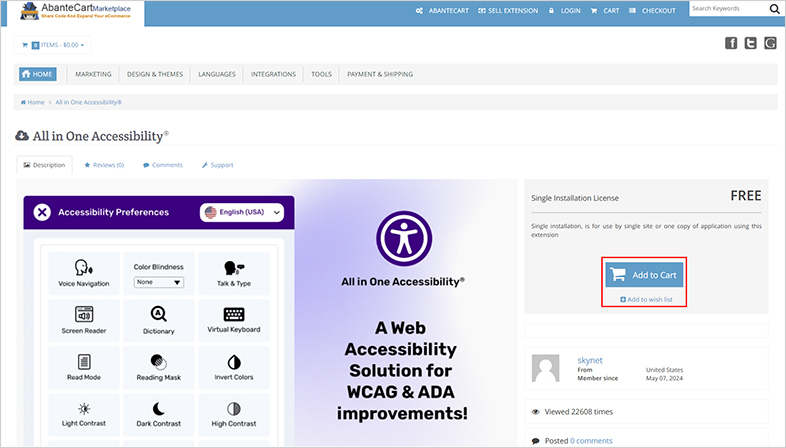The width and height of the screenshot is (786, 448).
Task: Click the Voice Navigation icon
Action: pyautogui.click(x=84, y=268)
